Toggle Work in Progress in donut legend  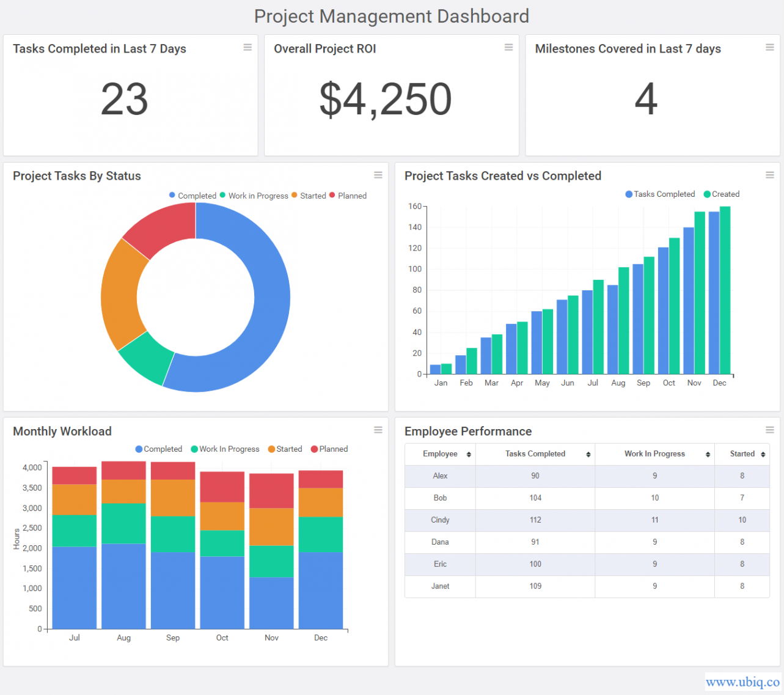click(x=254, y=196)
